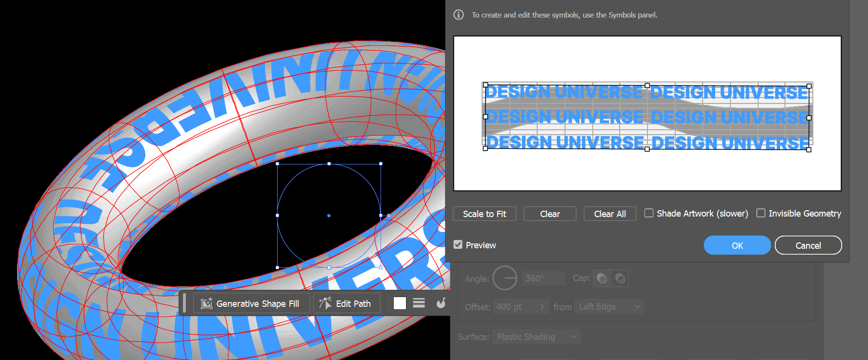868x360 pixels.
Task: Uncheck the Preview checkbox
Action: (x=458, y=245)
